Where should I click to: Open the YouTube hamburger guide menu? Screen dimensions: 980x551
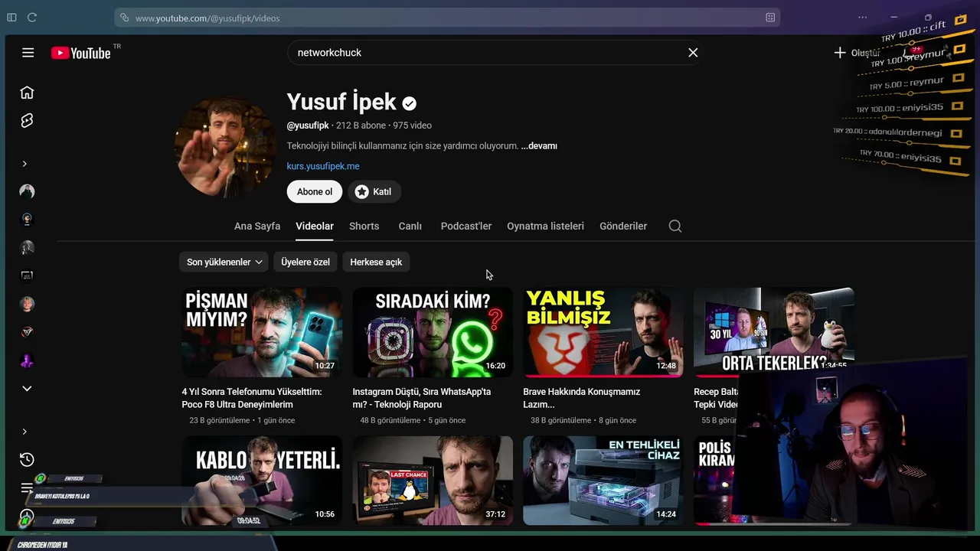pos(28,53)
